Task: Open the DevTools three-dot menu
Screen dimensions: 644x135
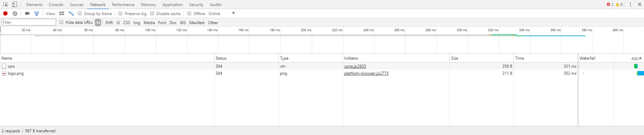Action: tap(630, 5)
